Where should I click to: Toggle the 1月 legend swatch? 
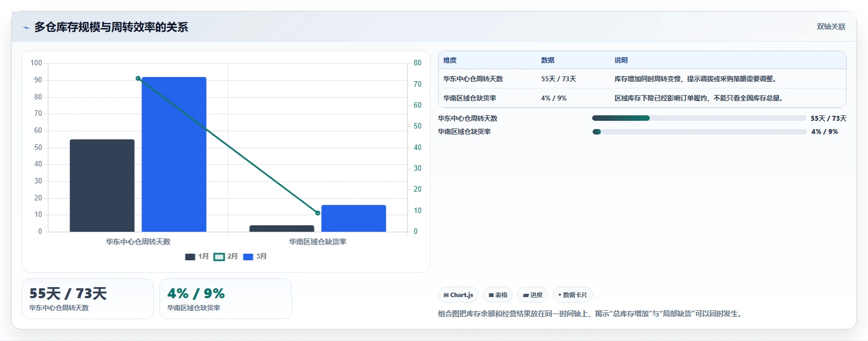click(x=190, y=256)
